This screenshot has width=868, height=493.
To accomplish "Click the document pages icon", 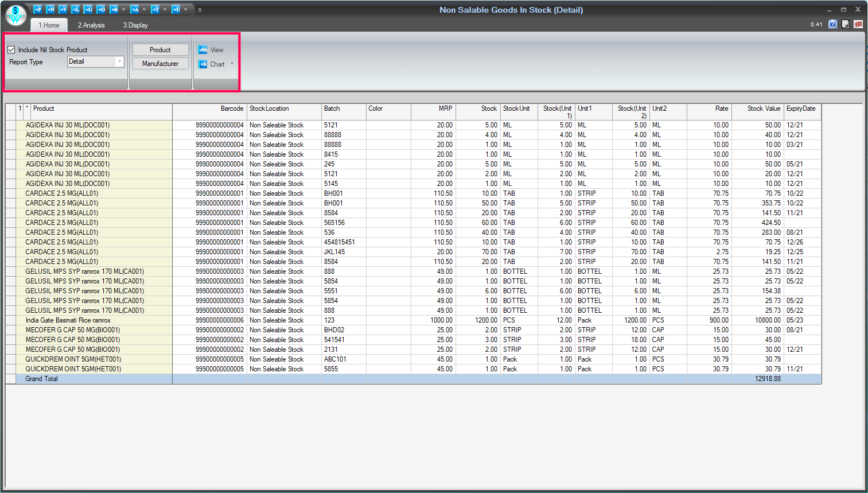I will coord(846,24).
